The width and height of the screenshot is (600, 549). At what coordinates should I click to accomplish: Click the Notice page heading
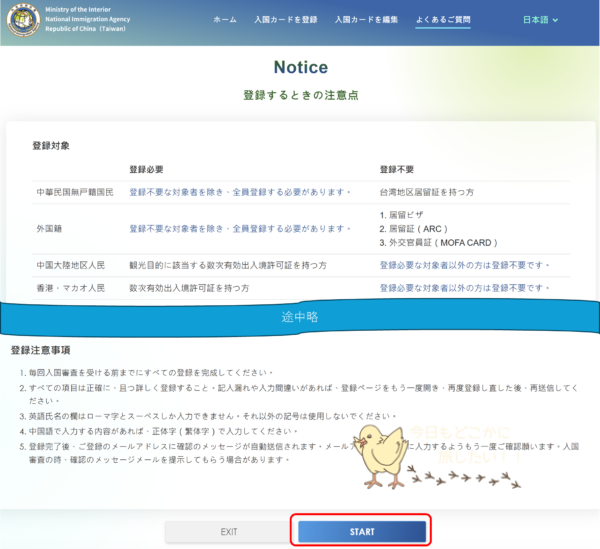click(x=300, y=68)
